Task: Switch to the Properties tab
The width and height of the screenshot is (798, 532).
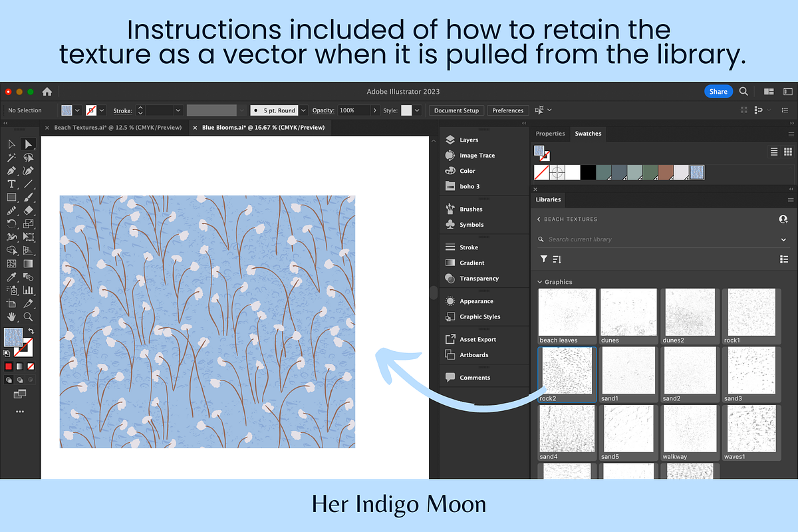Action: click(x=550, y=134)
